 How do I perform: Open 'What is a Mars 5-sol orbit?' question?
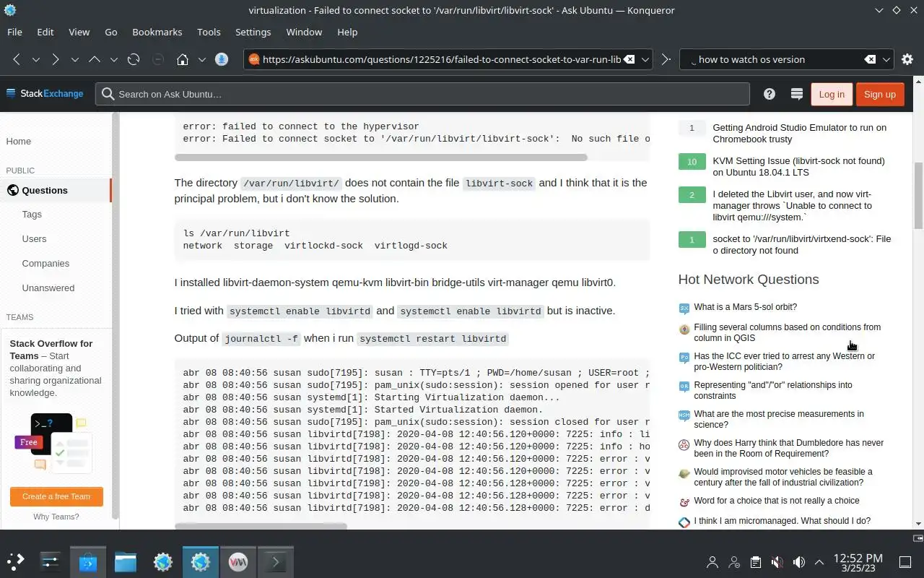(745, 307)
